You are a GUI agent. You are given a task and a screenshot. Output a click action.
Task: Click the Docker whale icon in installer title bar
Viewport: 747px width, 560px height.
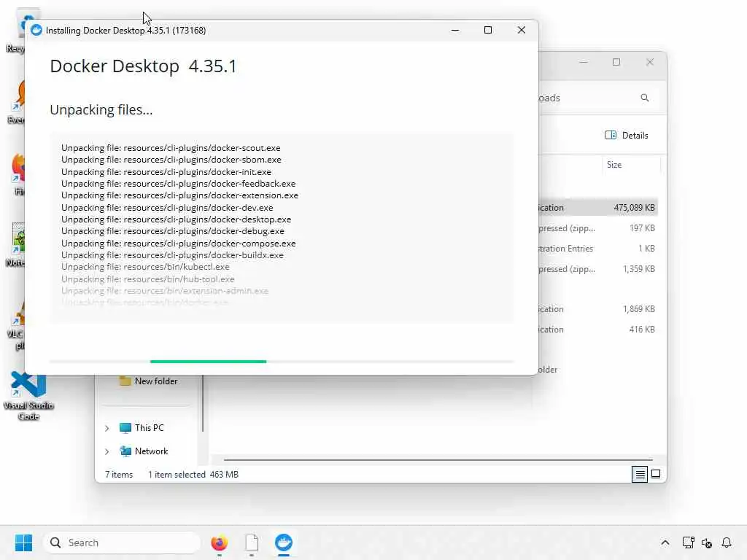36,31
